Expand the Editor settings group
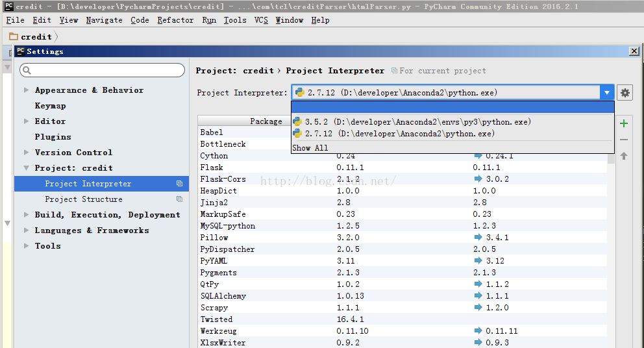 (26, 121)
